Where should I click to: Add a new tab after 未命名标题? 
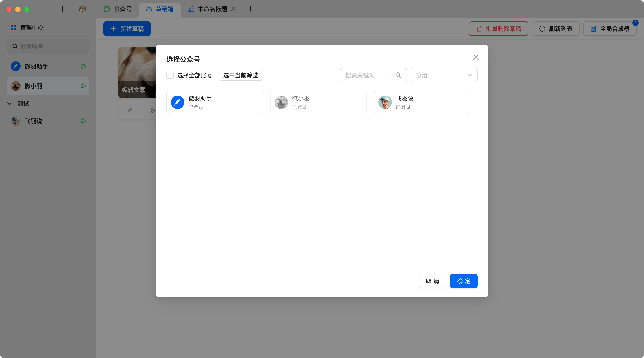point(250,9)
